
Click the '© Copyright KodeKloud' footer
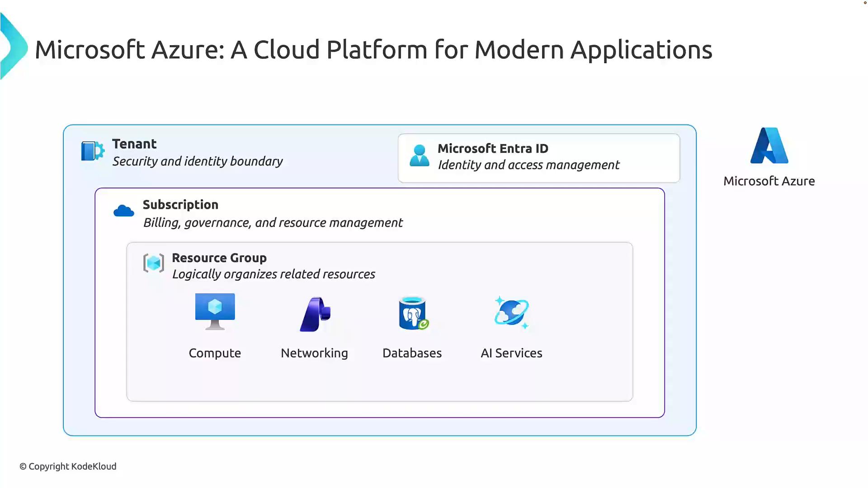(x=68, y=466)
